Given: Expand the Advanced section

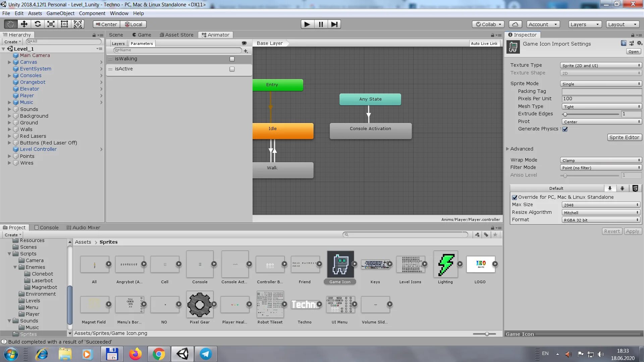Looking at the screenshot, I should coord(507,149).
